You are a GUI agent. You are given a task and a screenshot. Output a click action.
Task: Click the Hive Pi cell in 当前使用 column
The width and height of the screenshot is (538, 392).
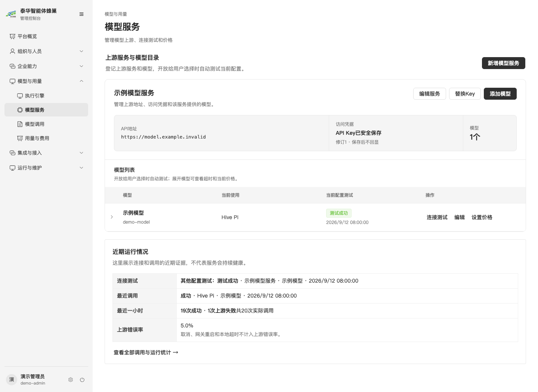230,217
